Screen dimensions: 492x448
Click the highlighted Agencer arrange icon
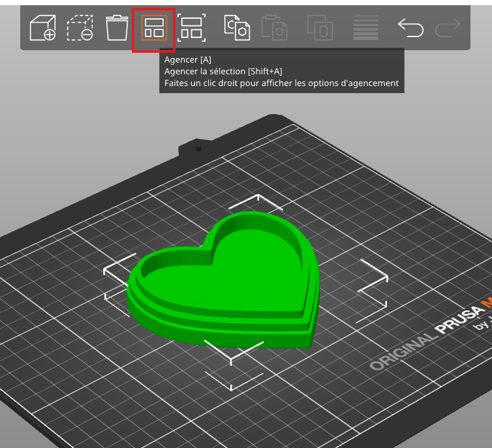click(x=154, y=29)
